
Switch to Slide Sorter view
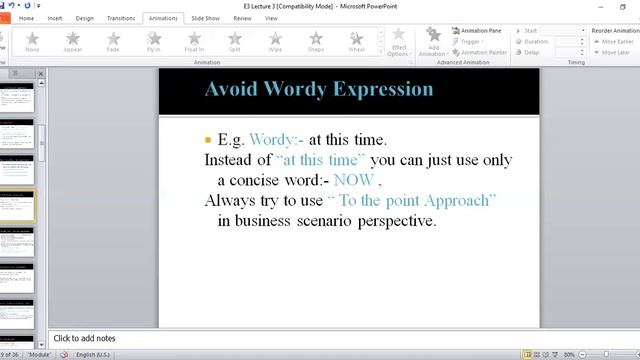(537, 354)
